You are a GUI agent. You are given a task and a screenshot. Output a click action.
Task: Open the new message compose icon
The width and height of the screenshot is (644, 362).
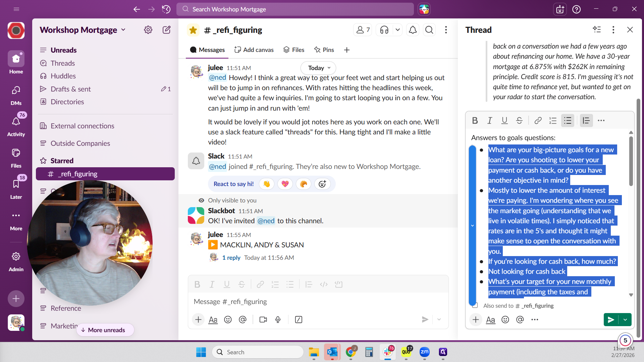tap(166, 30)
